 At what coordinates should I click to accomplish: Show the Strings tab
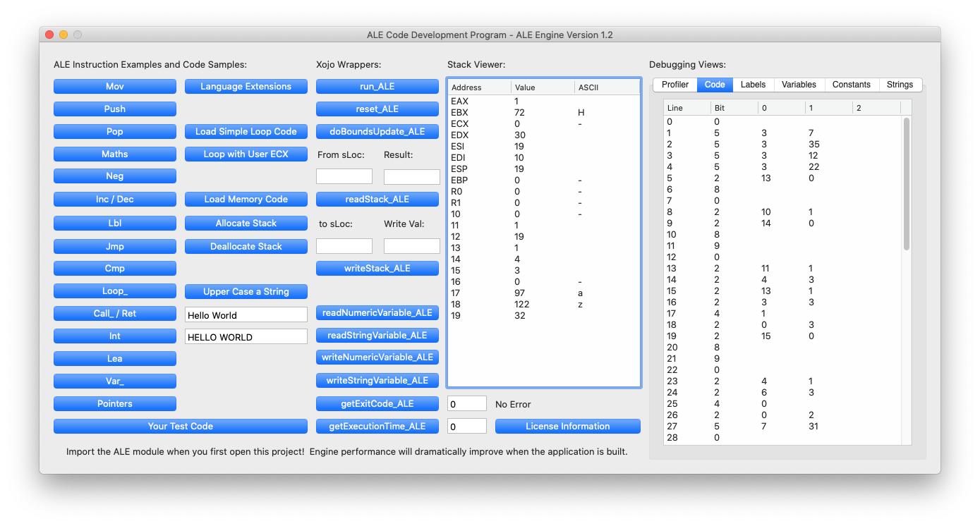pyautogui.click(x=900, y=85)
